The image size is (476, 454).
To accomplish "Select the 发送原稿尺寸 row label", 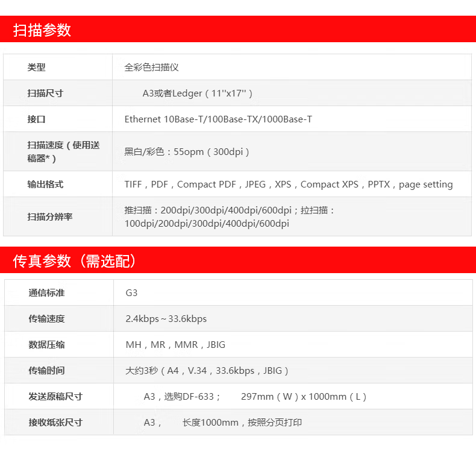I will click(55, 397).
